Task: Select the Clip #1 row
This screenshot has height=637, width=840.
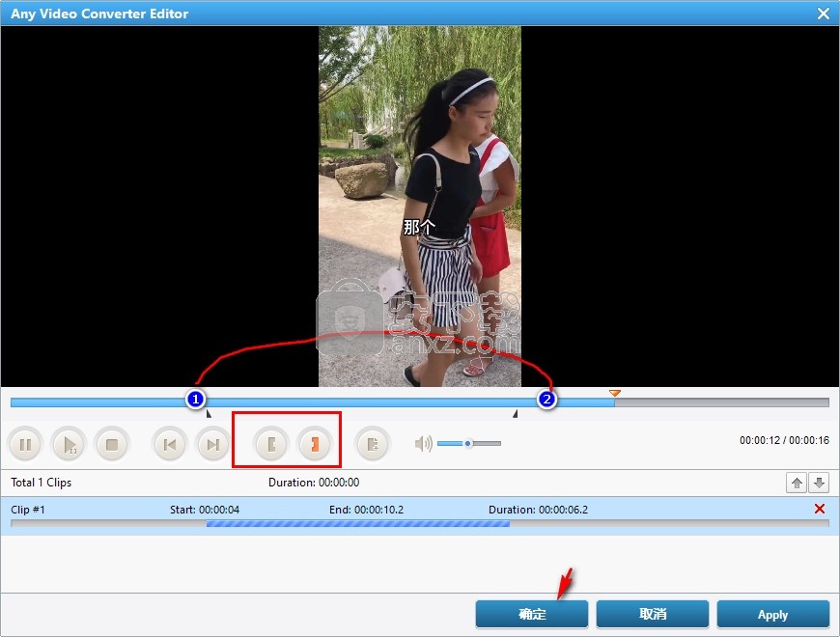Action: point(420,515)
